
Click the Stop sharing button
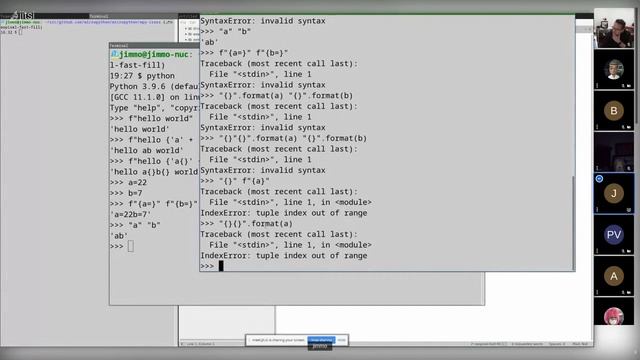[x=321, y=340]
